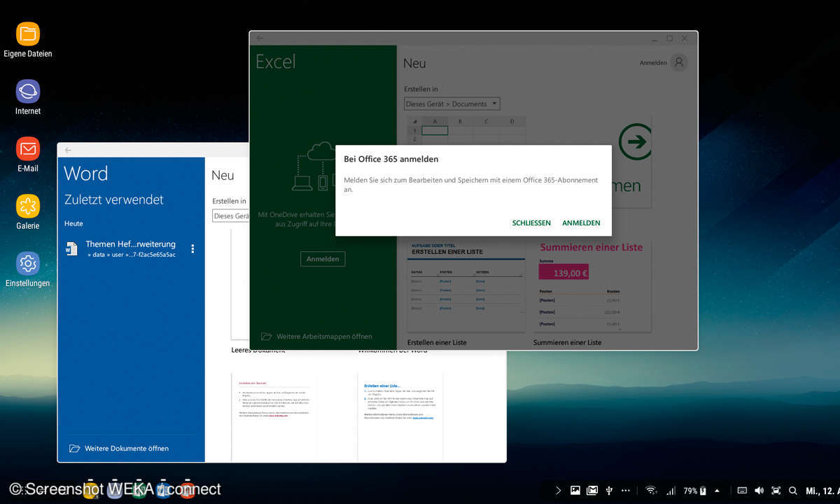Open the mail notification icon in taskbar
Screen dimensions: 840x504
(592, 491)
